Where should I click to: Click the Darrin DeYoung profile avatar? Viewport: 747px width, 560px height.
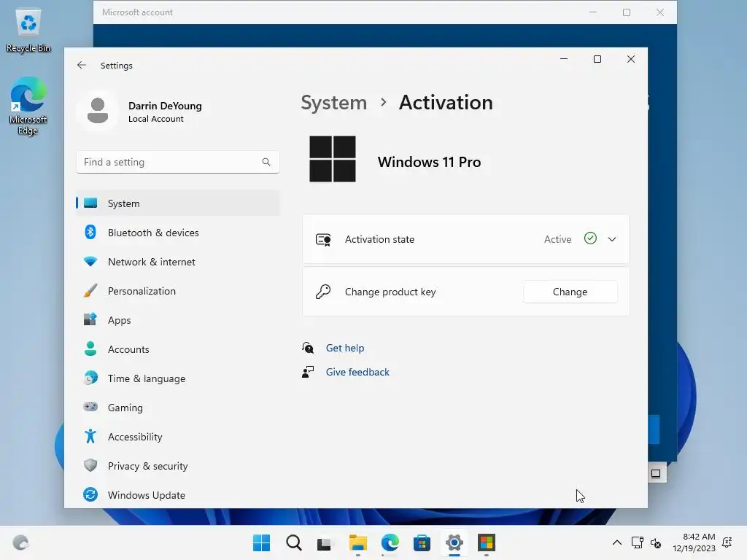click(98, 111)
